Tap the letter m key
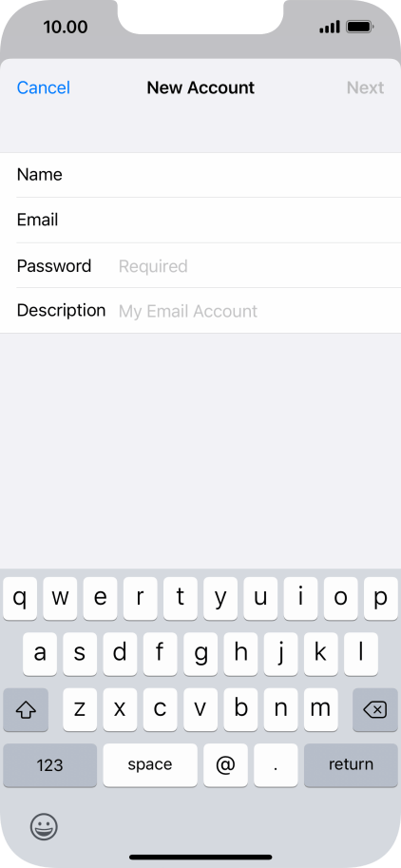 point(321,709)
